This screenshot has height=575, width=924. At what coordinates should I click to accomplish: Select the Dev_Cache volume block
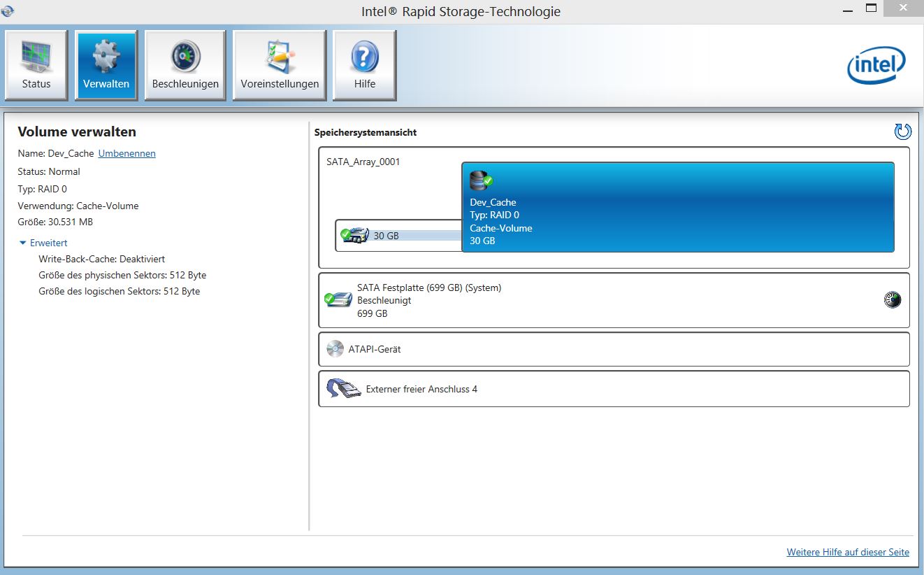(x=677, y=207)
